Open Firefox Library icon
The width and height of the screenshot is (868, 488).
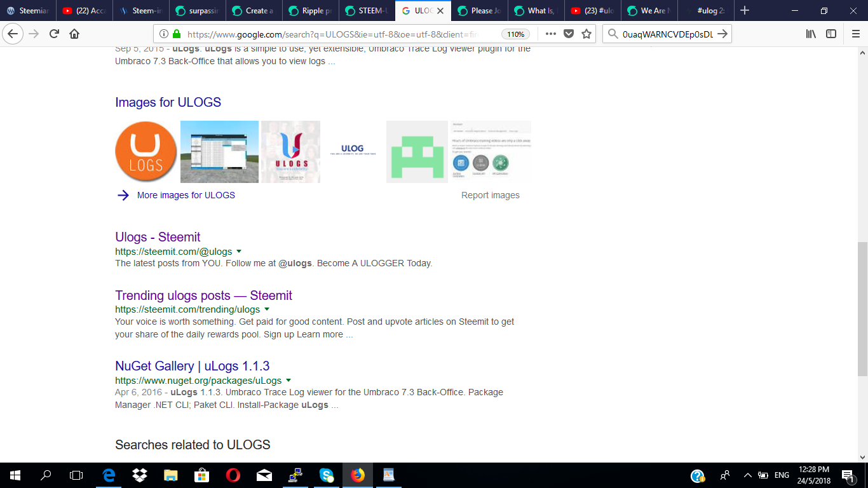pos(811,34)
